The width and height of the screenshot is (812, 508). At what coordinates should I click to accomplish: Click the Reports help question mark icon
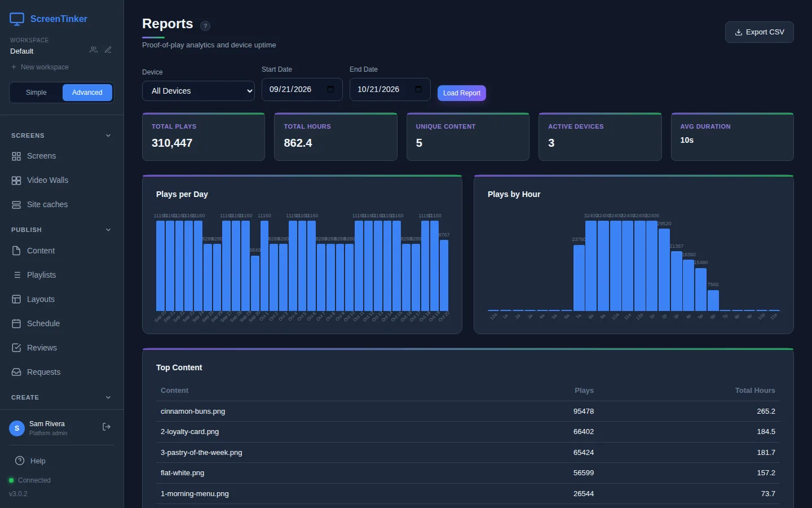tap(205, 26)
